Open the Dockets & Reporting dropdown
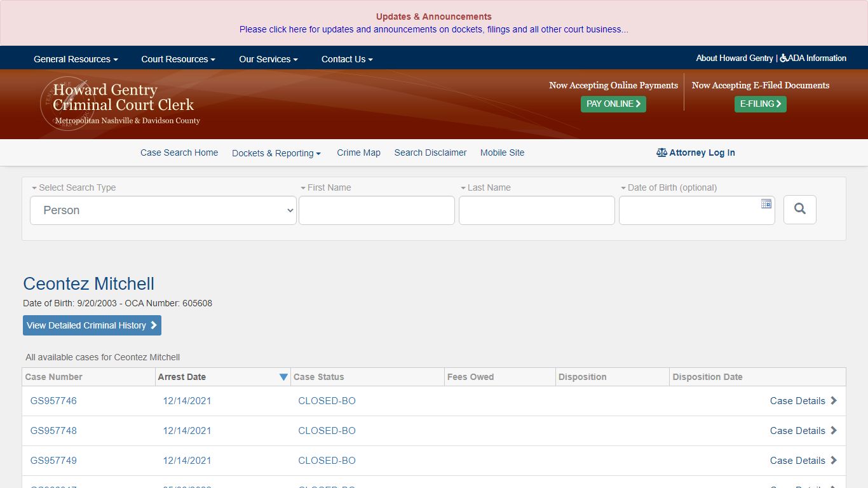Image resolution: width=868 pixels, height=488 pixels. coord(276,153)
